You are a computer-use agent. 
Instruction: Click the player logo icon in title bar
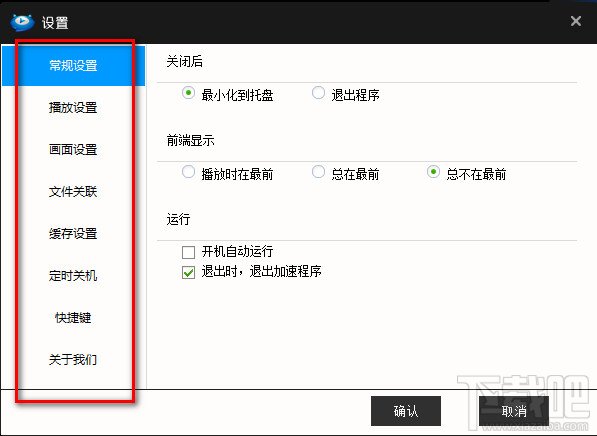pyautogui.click(x=22, y=22)
